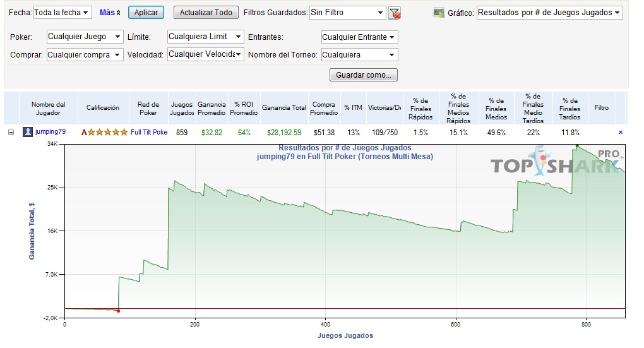The width and height of the screenshot is (644, 348).
Task: Sort by Nombre del Jugador column header
Action: [x=49, y=109]
